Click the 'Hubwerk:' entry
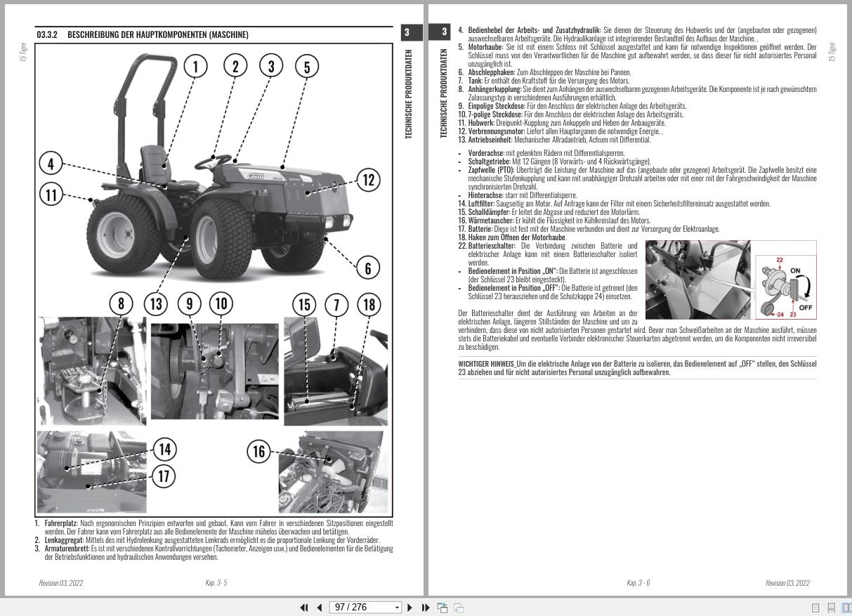Viewport: 852px width, 616px height. (x=562, y=123)
